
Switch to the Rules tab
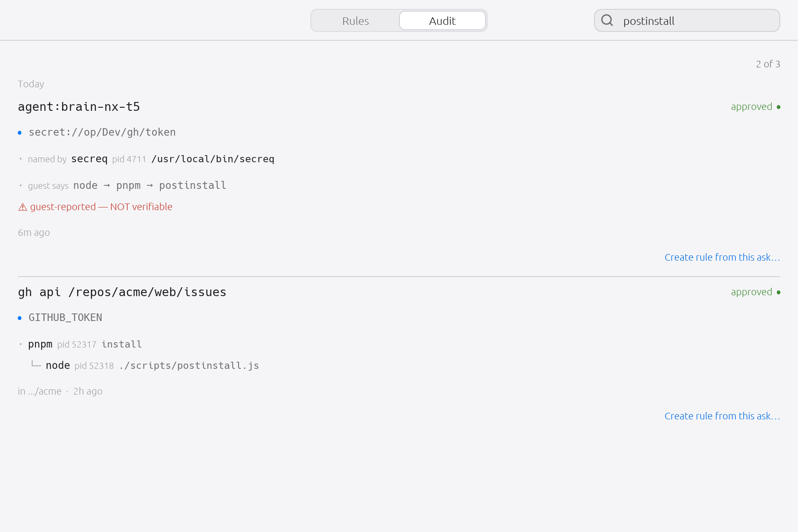pos(356,21)
